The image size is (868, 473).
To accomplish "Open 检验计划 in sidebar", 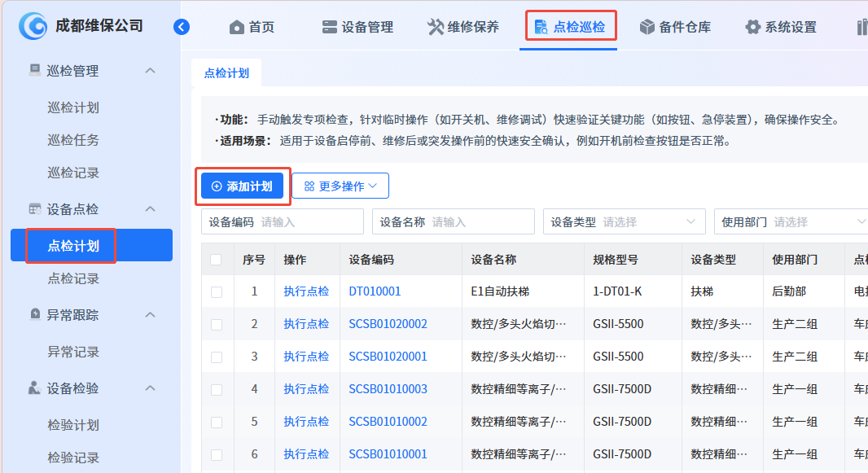I will (x=73, y=425).
